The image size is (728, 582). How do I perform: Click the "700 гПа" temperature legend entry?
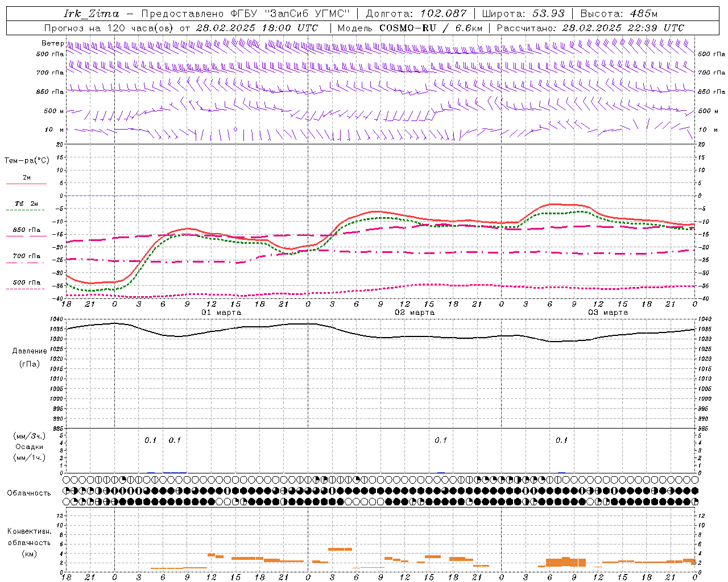point(27,256)
